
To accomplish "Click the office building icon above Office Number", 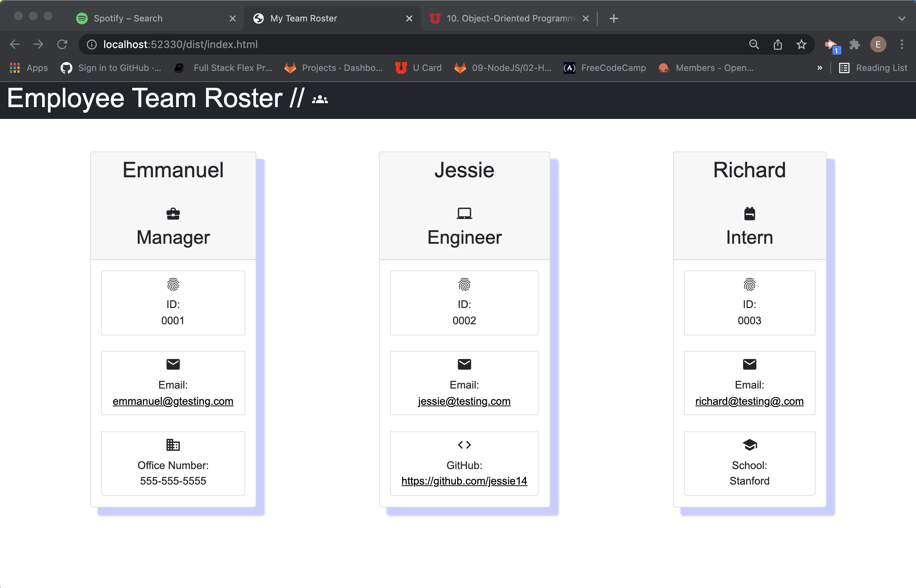I will pyautogui.click(x=173, y=445).
